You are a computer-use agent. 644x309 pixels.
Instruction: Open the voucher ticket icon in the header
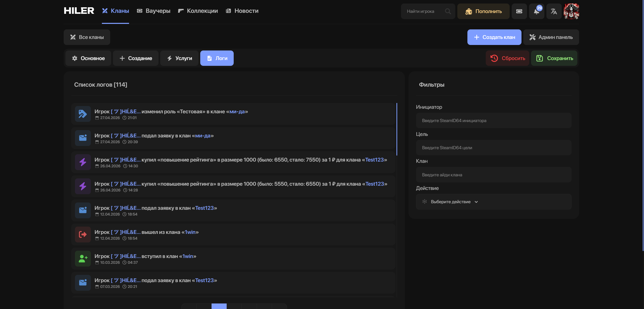[x=519, y=11]
